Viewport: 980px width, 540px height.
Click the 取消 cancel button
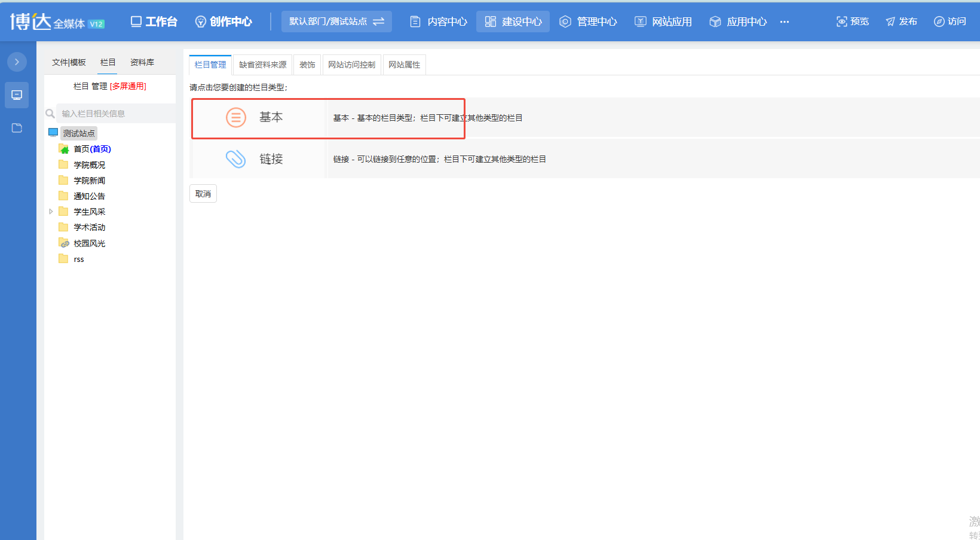pos(203,194)
